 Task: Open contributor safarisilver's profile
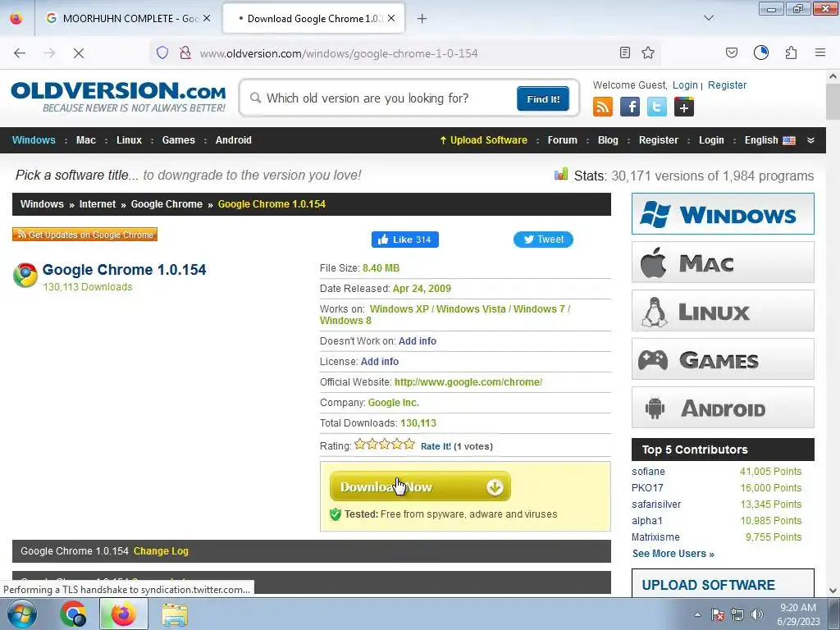pos(656,504)
